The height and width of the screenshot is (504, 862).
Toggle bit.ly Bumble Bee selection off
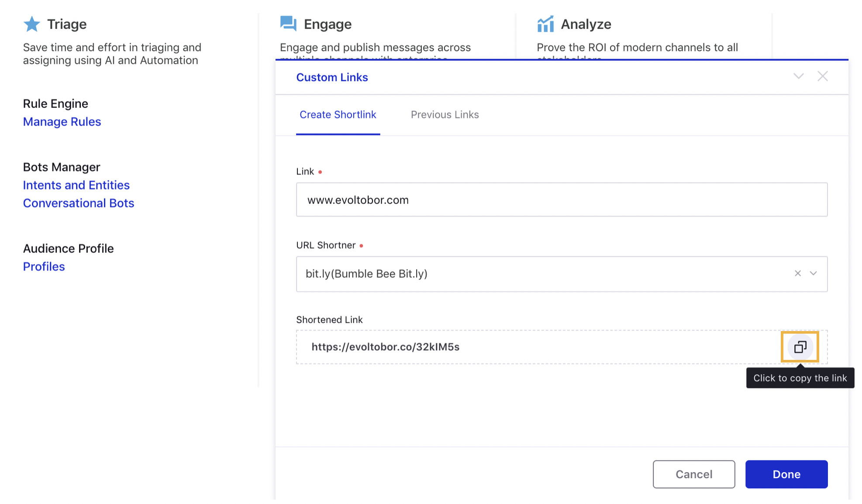[798, 273]
